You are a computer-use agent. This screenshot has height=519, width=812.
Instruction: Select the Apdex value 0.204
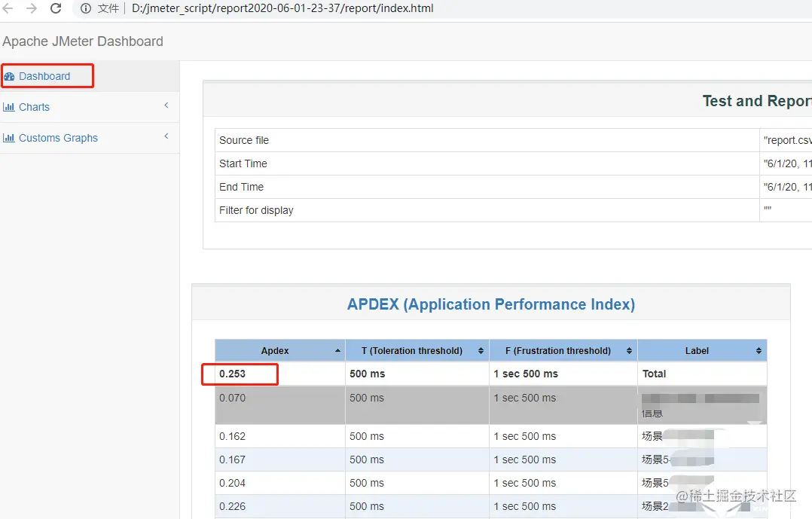click(x=233, y=483)
